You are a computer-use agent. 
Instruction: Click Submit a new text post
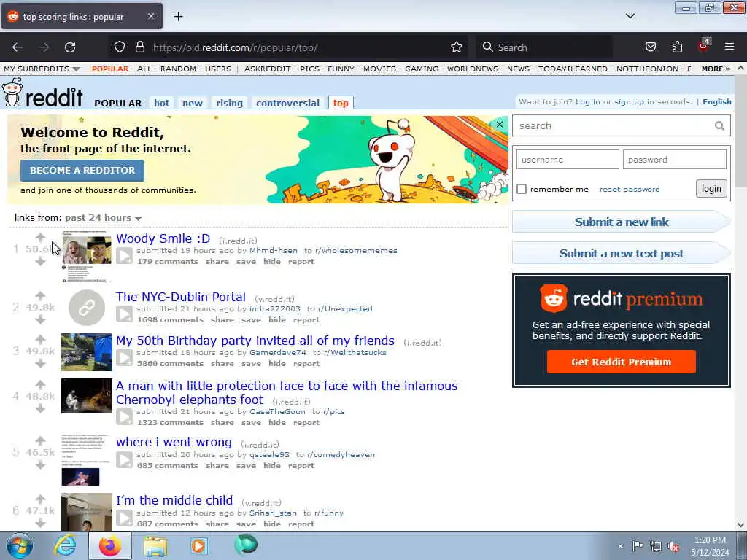(622, 253)
